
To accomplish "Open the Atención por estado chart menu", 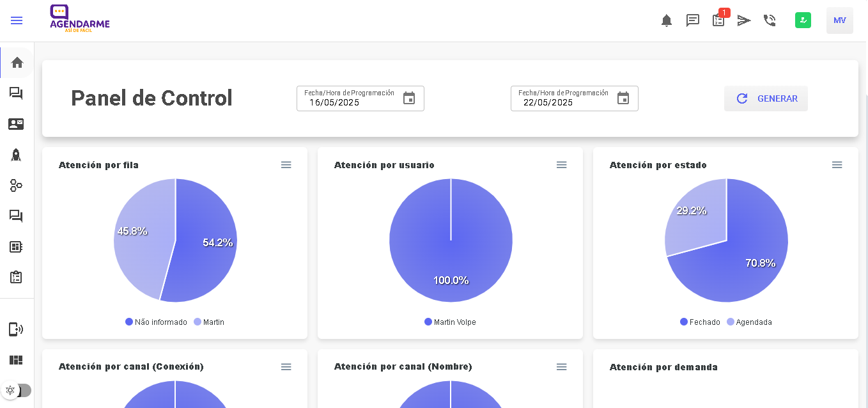I will [837, 165].
